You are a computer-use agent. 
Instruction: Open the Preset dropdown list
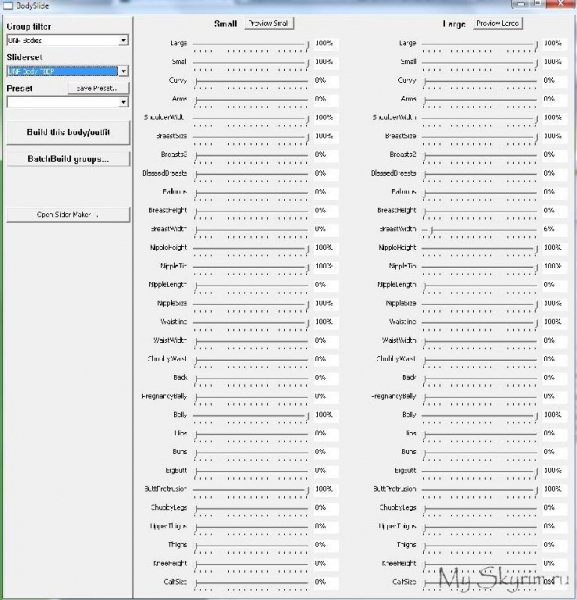67,102
